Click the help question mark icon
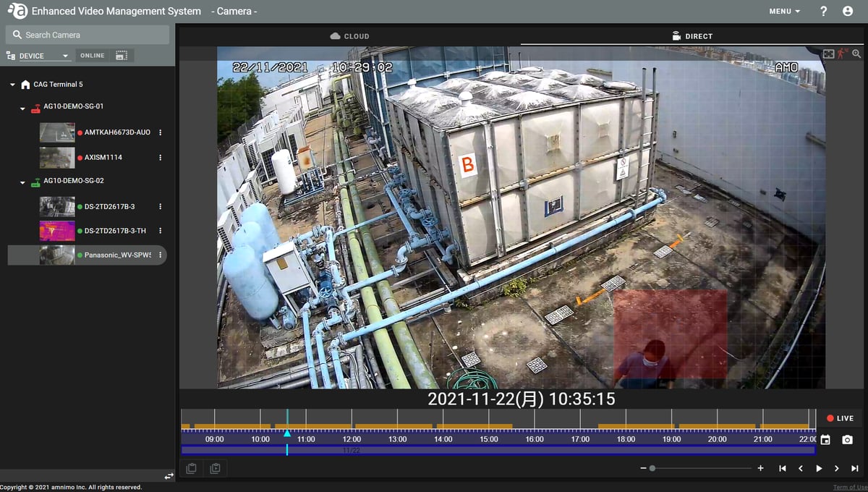The height and width of the screenshot is (492, 868). (823, 11)
